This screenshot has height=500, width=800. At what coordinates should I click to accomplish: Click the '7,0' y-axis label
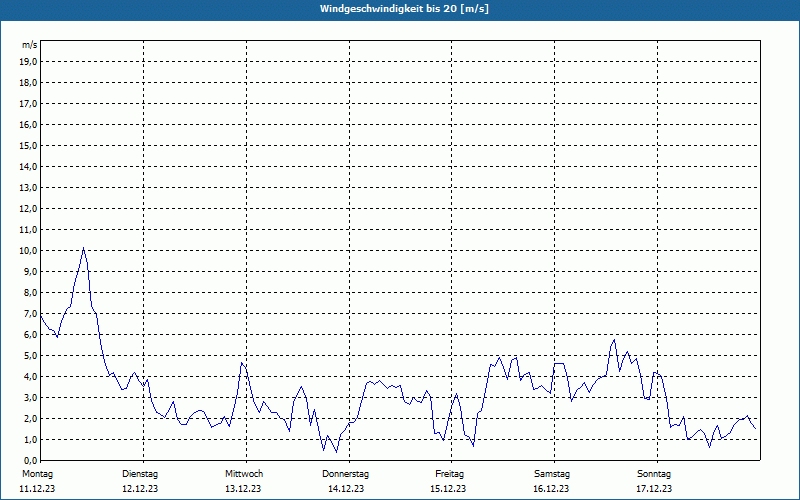(x=31, y=314)
